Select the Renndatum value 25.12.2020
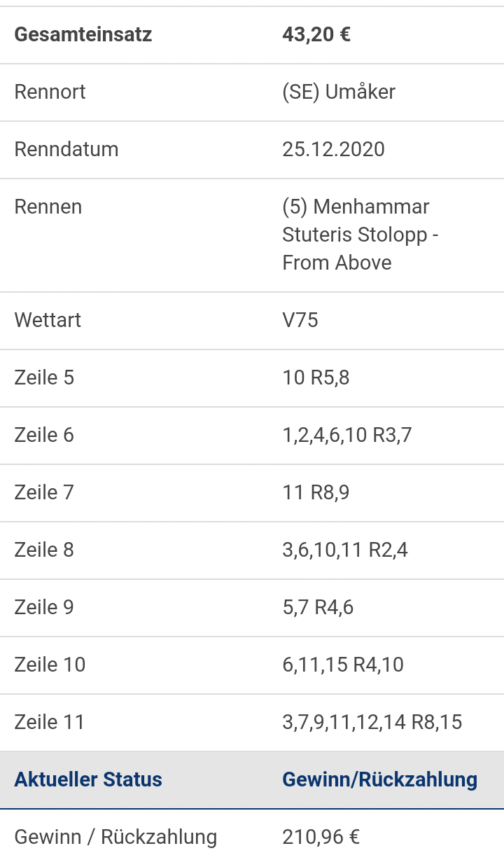504x860 pixels. 334,149
